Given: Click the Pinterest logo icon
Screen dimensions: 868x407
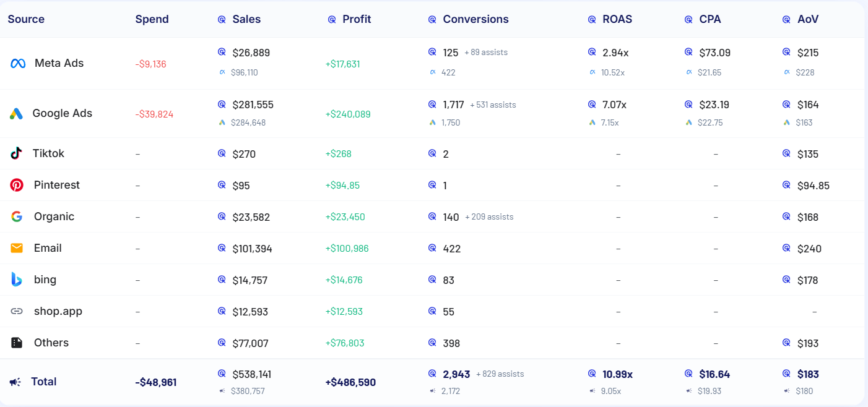Looking at the screenshot, I should click(17, 185).
